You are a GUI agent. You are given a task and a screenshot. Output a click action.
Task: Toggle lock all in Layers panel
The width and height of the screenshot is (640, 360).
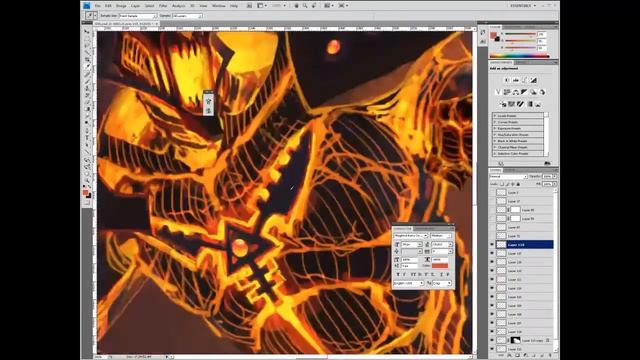point(518,184)
